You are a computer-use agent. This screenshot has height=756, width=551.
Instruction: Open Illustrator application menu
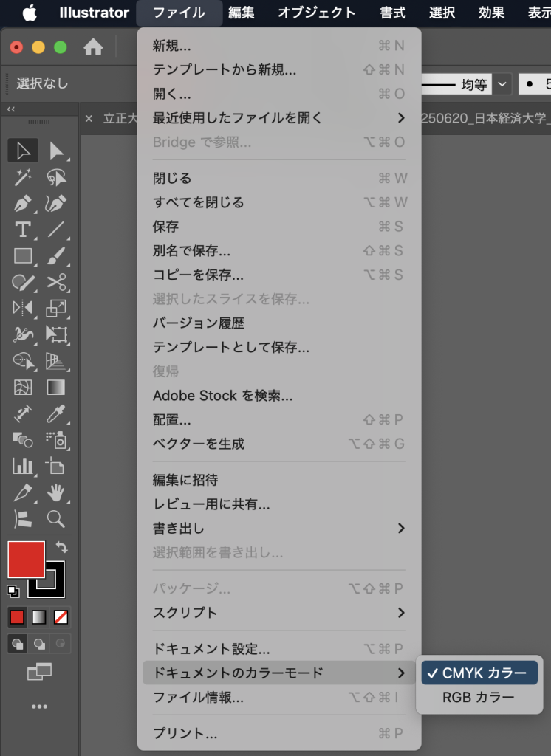tap(94, 13)
